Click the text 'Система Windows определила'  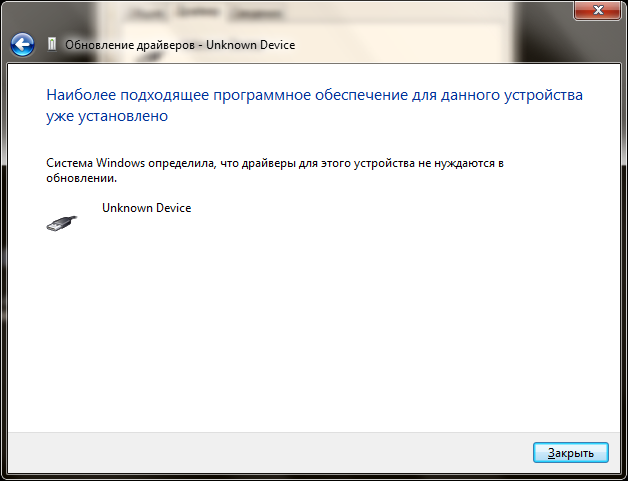(130, 163)
